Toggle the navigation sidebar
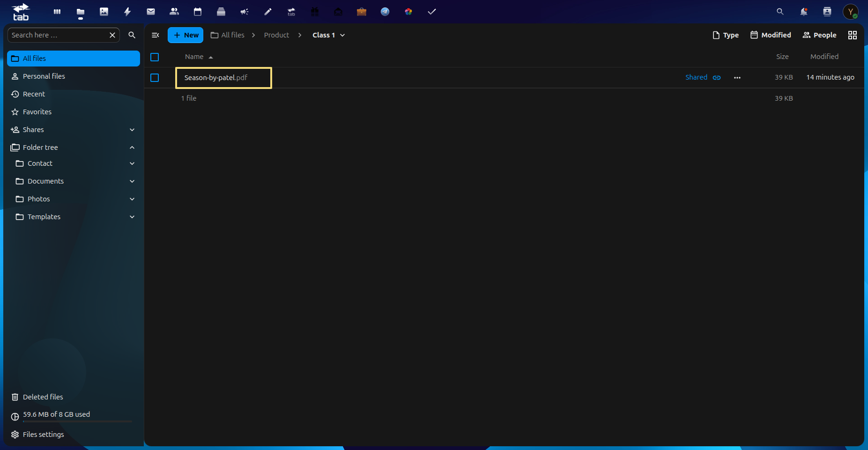The image size is (868, 450). pos(156,35)
